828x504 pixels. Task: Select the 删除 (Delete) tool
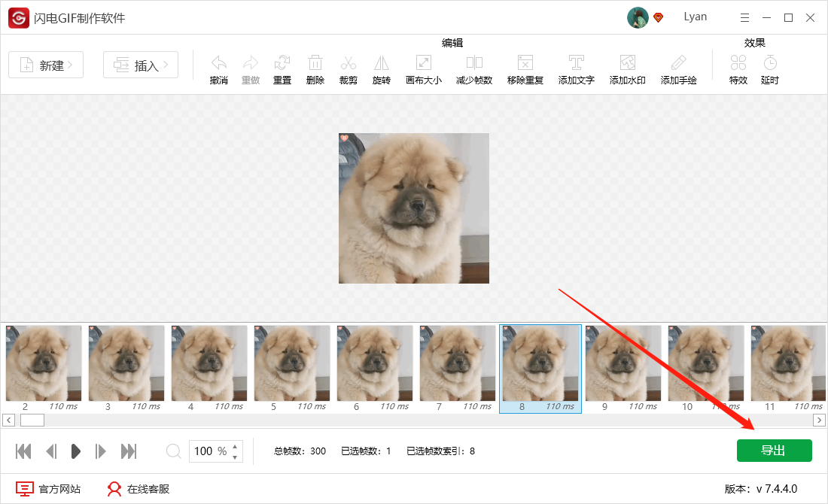315,66
